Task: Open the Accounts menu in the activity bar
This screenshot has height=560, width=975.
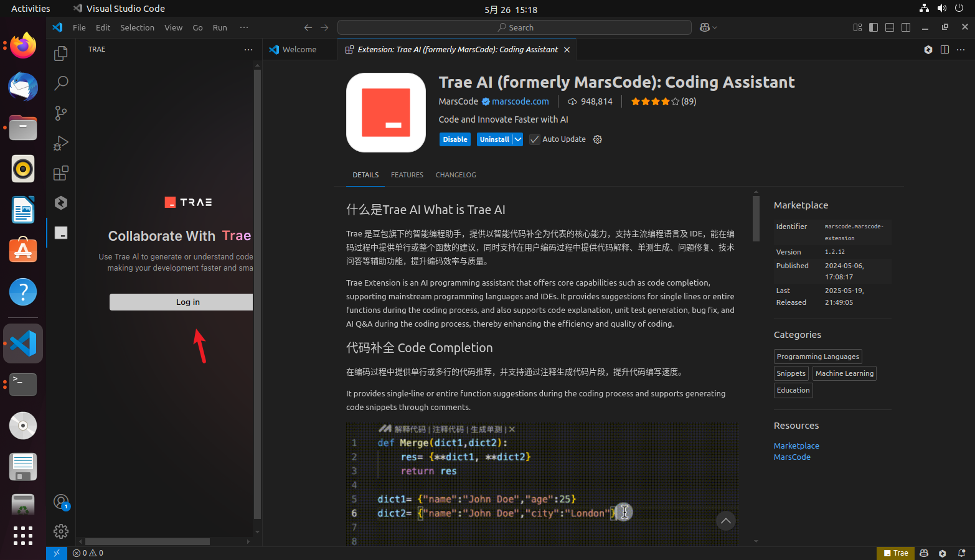Action: coord(60,502)
